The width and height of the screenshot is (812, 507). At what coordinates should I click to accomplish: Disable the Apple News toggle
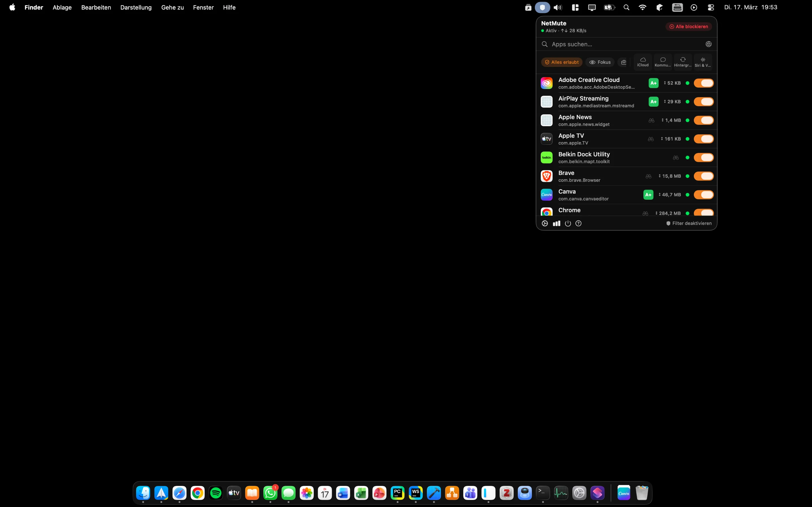(704, 120)
